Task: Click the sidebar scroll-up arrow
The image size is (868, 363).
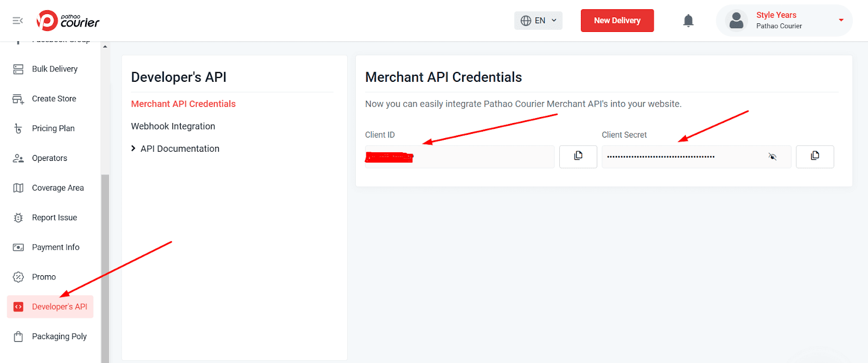Action: click(105, 47)
